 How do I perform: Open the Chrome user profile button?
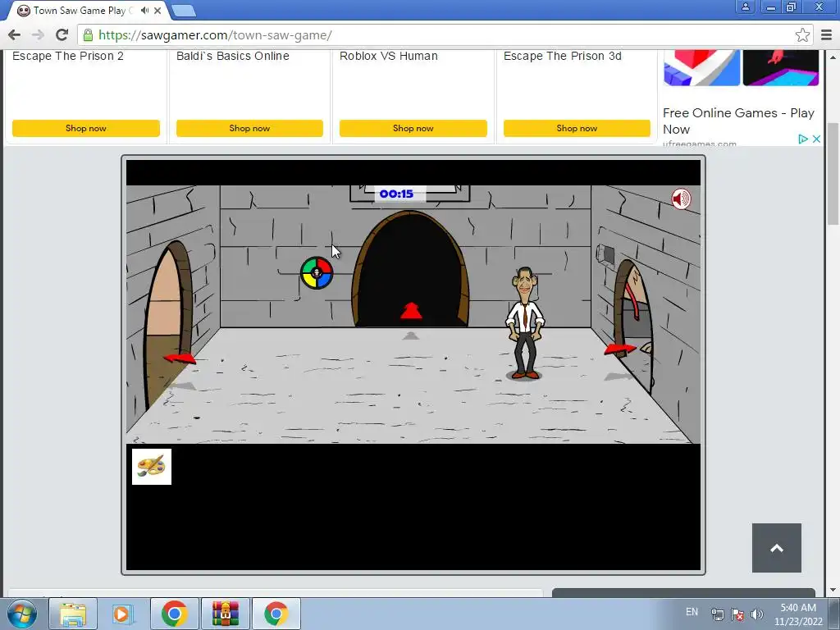[x=745, y=7]
